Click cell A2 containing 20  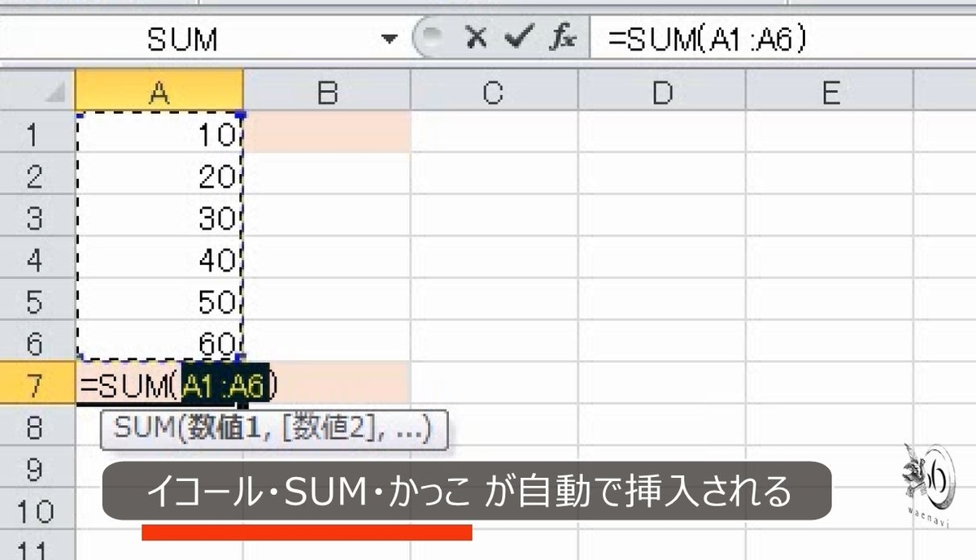[159, 174]
